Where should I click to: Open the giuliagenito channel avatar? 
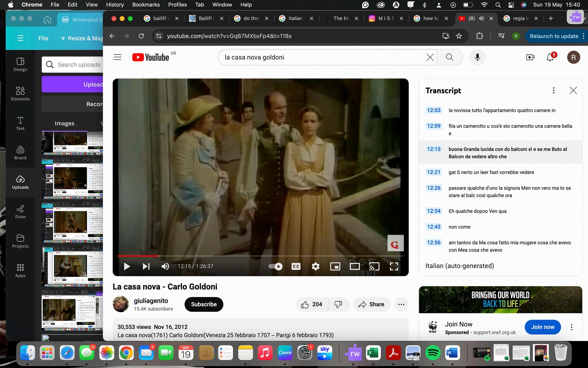click(x=121, y=304)
